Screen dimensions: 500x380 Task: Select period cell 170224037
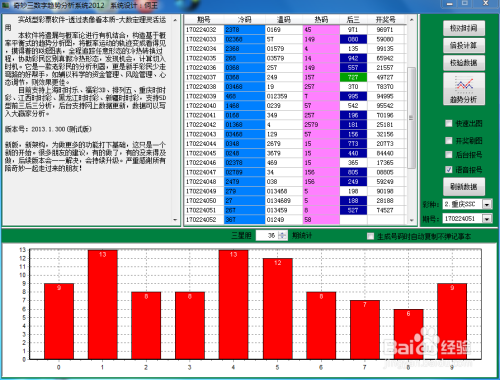(x=204, y=77)
